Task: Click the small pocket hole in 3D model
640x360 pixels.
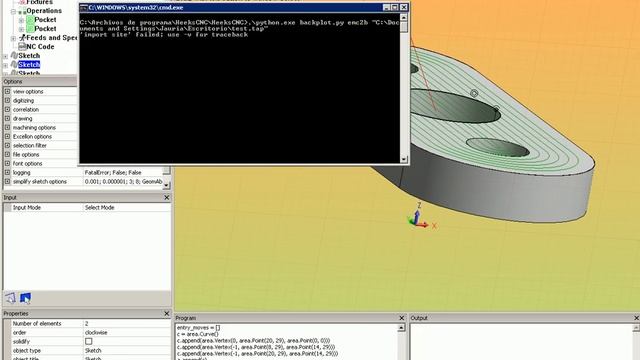Action: click(x=498, y=148)
